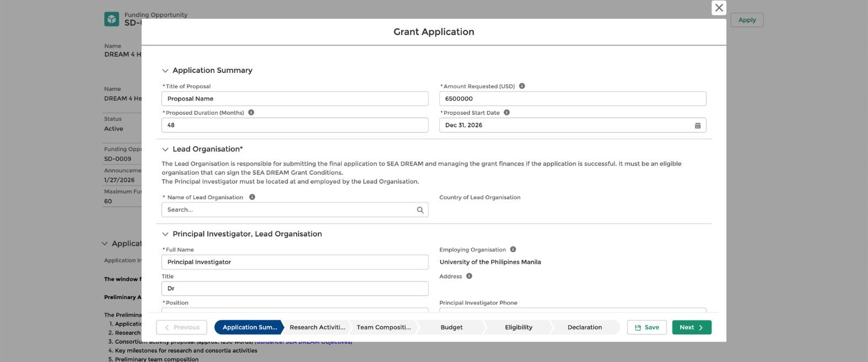Click 'Preliminary team composition' list item
Viewport: 868px width, 362px height.
point(157,359)
